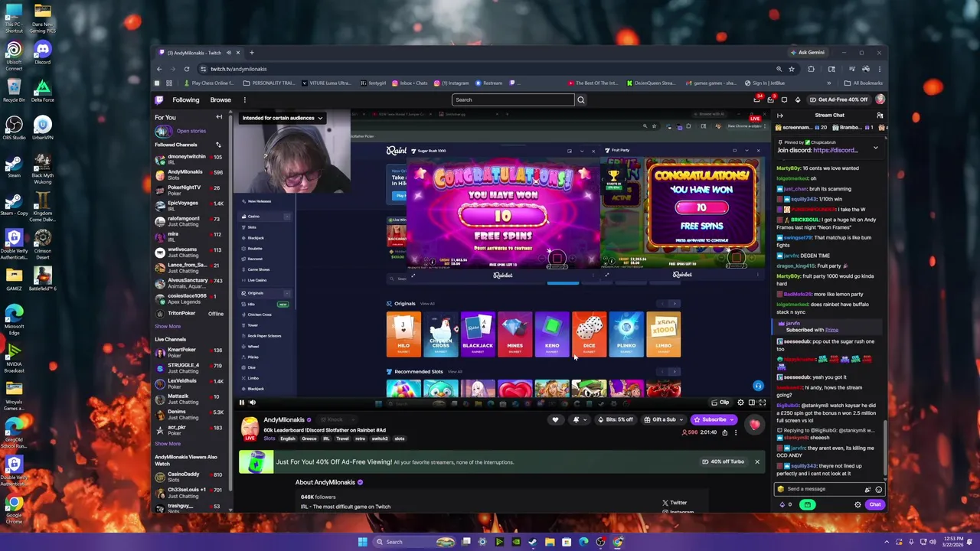Screen dimensions: 980x551
Task: Click the Windows Start button
Action: tap(362, 542)
